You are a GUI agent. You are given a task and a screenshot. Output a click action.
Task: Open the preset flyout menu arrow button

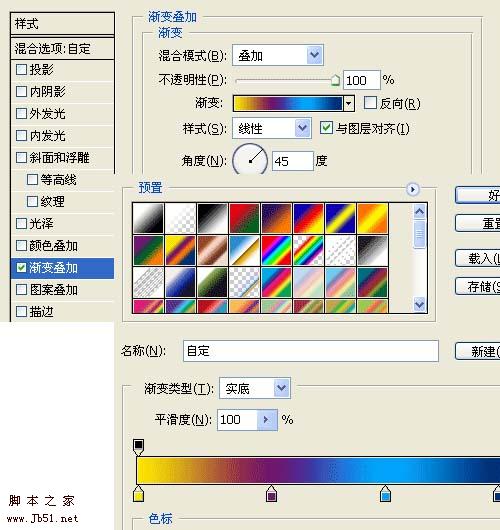(x=412, y=189)
